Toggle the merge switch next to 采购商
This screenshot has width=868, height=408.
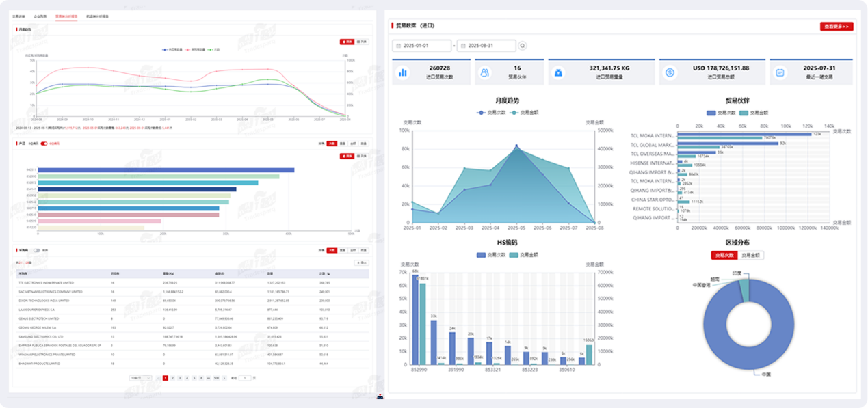(x=36, y=250)
